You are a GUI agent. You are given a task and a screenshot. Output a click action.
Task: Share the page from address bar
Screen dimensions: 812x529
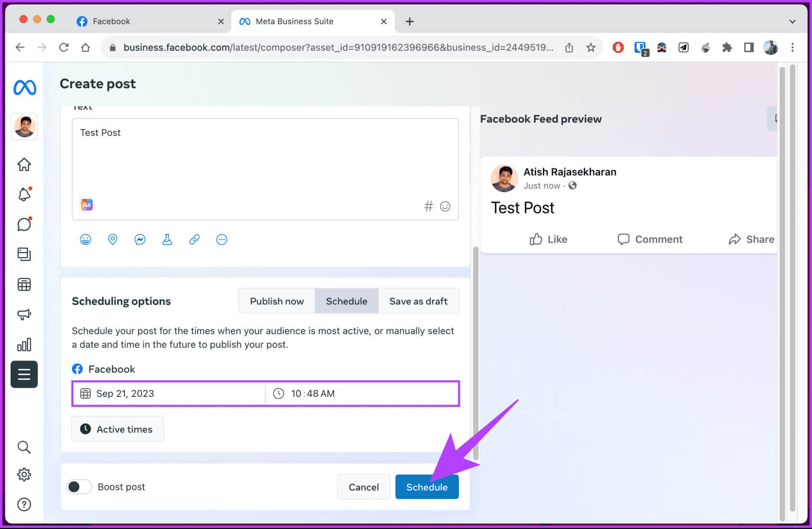[569, 48]
